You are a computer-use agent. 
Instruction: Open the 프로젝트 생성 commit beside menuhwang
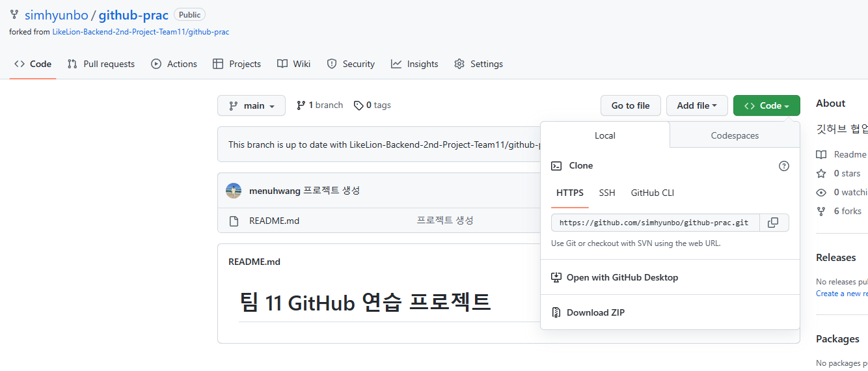[x=332, y=191]
